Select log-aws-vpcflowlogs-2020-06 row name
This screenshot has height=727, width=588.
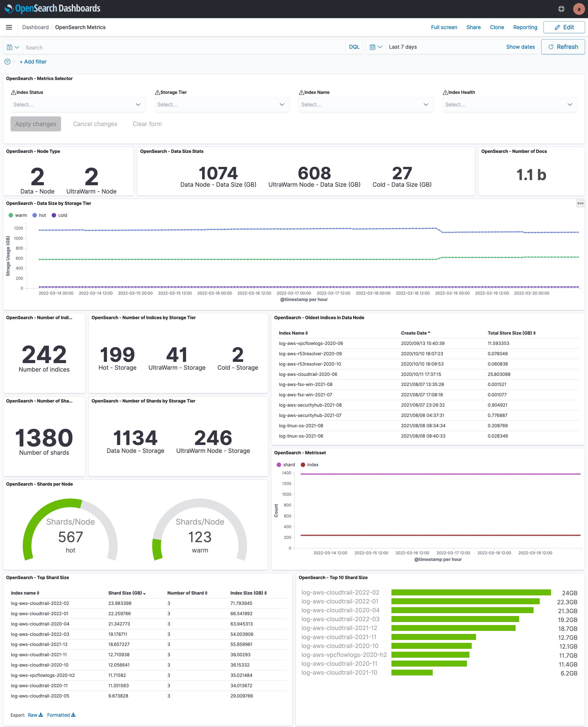311,343
